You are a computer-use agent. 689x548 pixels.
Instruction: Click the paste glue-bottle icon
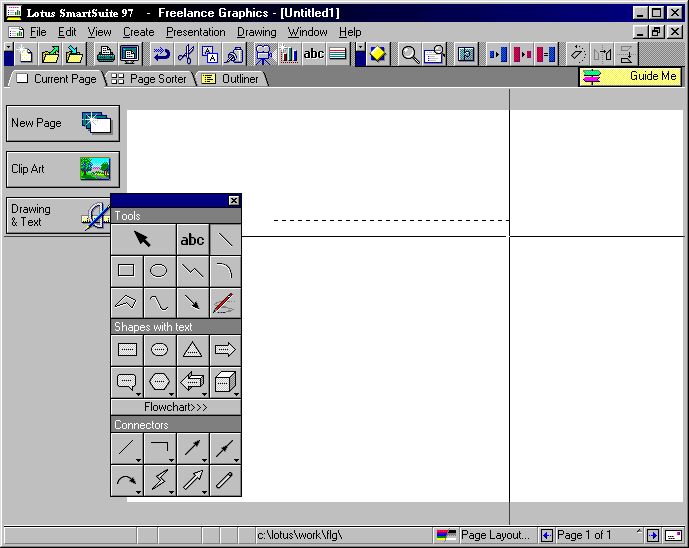point(234,54)
